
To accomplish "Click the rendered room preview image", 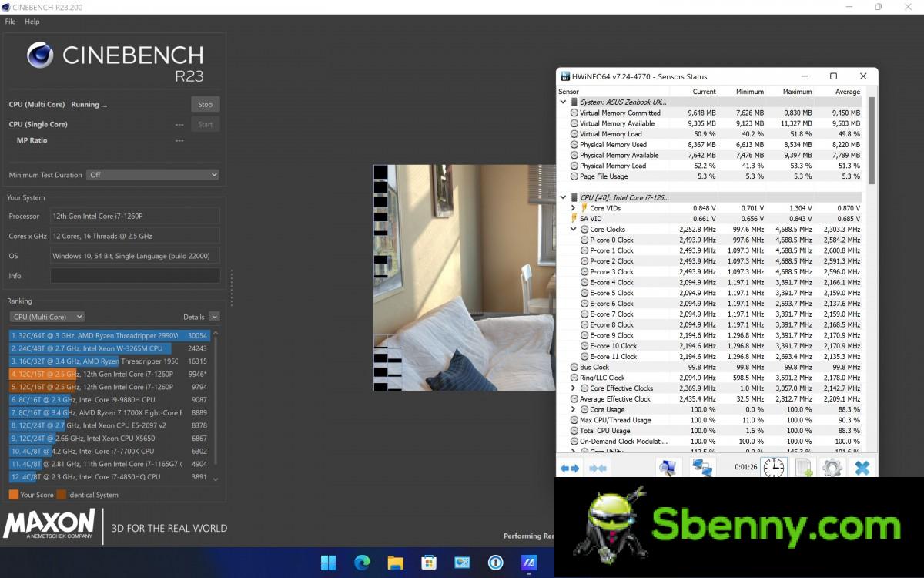I will (464, 277).
